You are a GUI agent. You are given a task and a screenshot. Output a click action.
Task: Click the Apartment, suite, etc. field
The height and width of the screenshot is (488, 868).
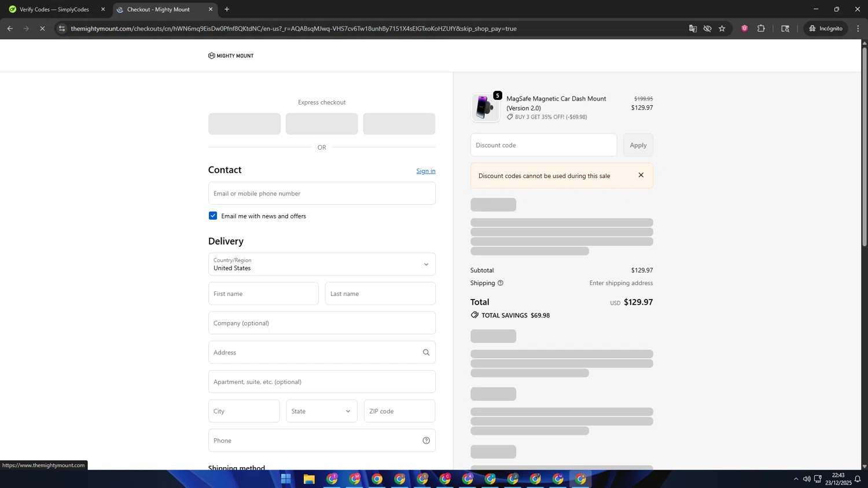click(x=322, y=382)
